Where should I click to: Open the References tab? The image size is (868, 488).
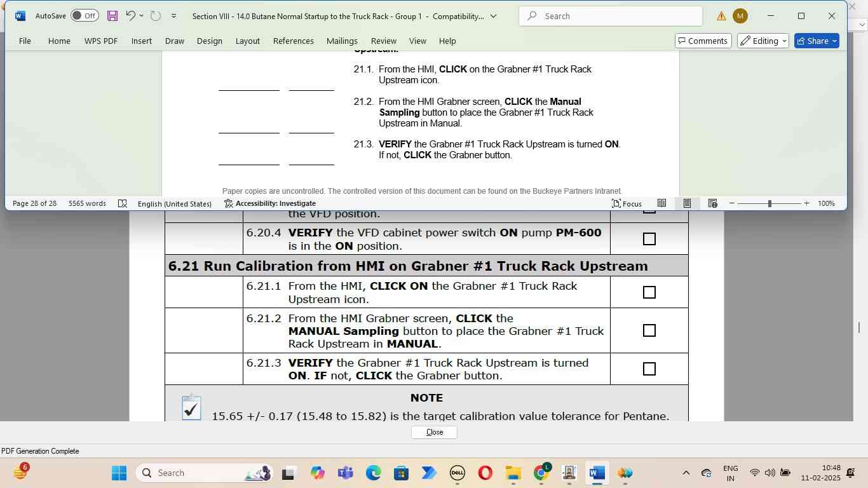294,41
